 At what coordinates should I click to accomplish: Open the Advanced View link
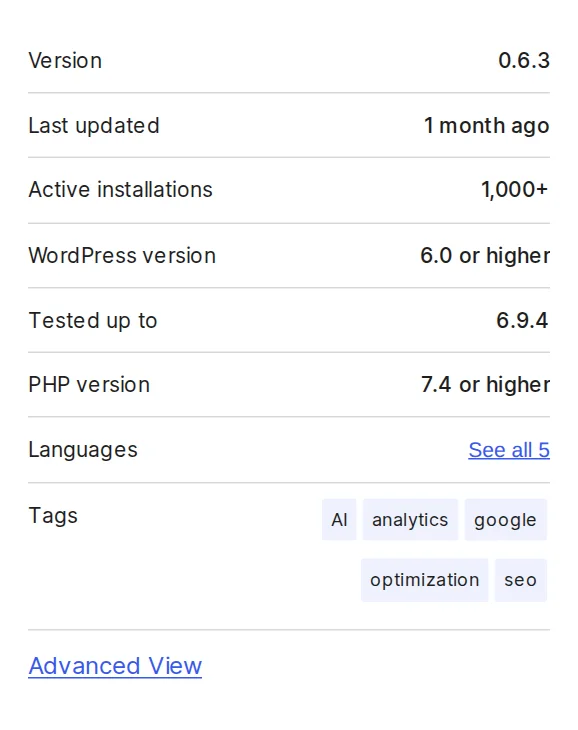[115, 665]
